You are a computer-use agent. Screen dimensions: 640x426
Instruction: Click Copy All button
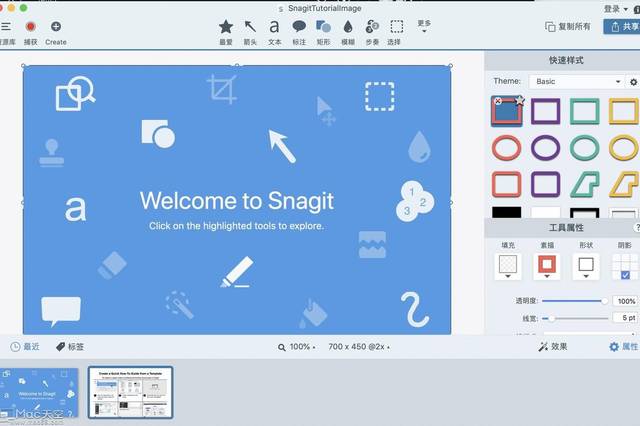(x=568, y=27)
